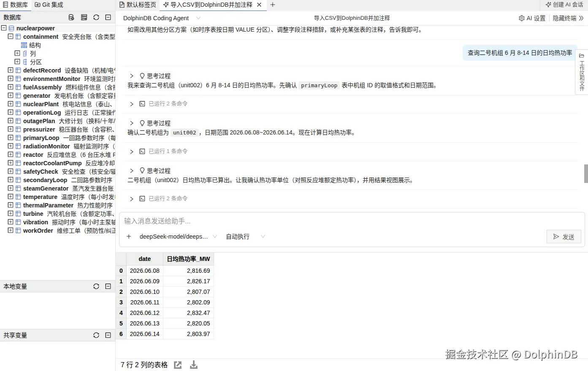Viewport: 588px width, 371px height.
Task: Toggle expand box for turbine table
Action: 11,214
